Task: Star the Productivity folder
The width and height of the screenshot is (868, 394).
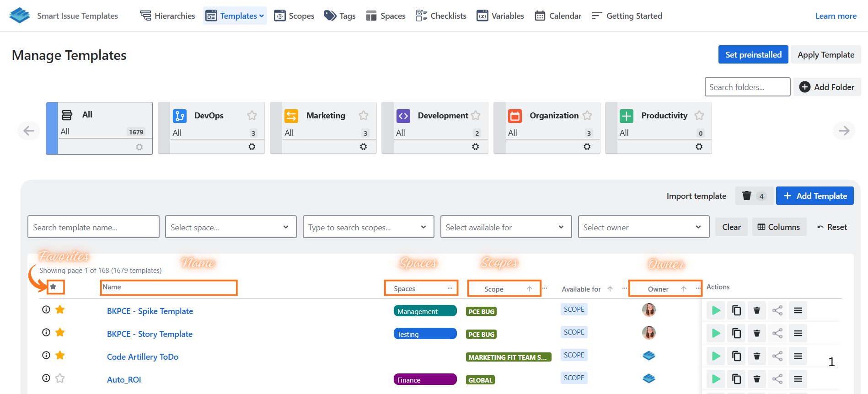Action: tap(699, 115)
